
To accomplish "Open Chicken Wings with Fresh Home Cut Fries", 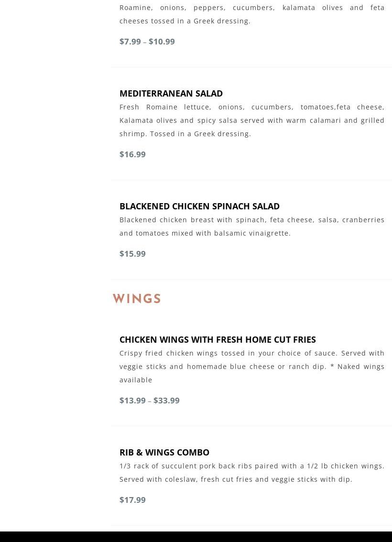I will tap(218, 339).
